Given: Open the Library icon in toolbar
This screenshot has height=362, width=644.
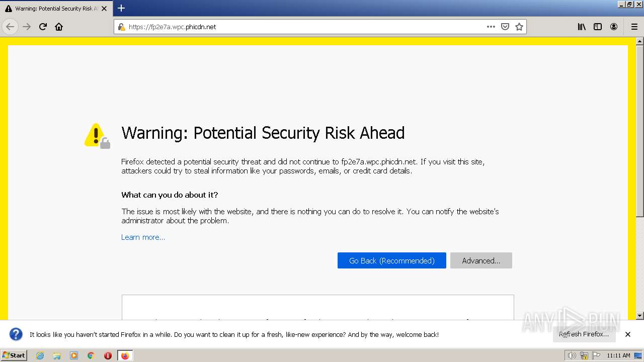Looking at the screenshot, I should pos(582,27).
